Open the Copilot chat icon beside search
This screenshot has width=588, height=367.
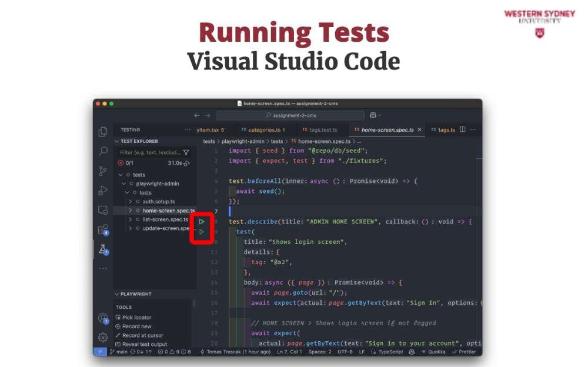374,115
